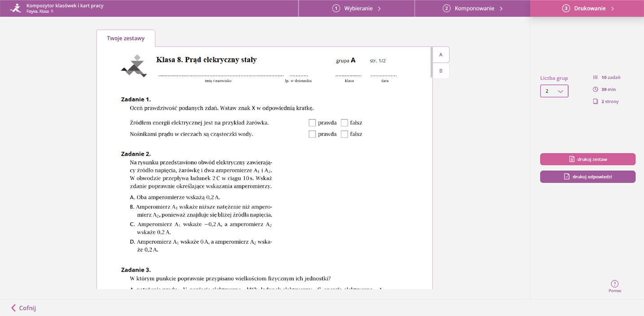Click the 'Liczba grup' label

[x=554, y=78]
